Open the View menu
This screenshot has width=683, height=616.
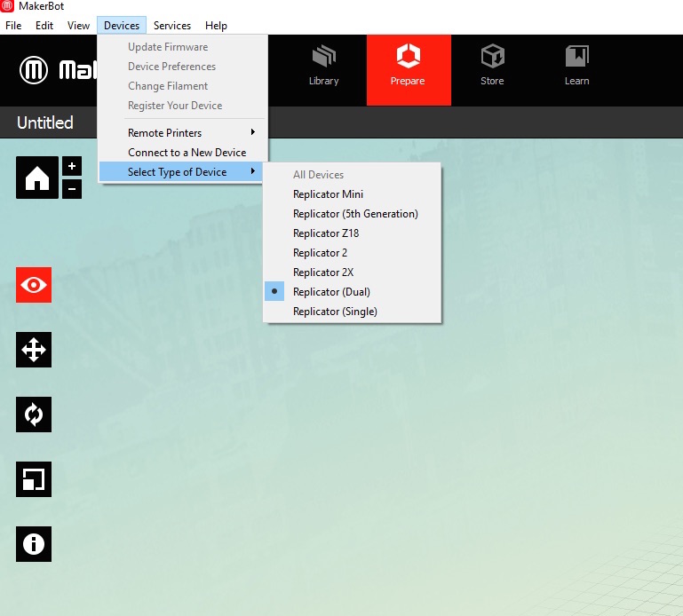78,26
